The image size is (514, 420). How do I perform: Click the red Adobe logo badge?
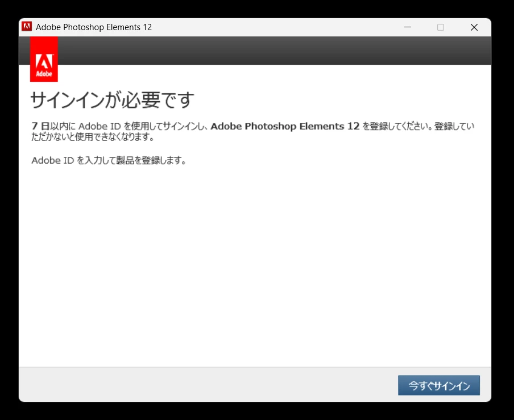click(x=44, y=59)
